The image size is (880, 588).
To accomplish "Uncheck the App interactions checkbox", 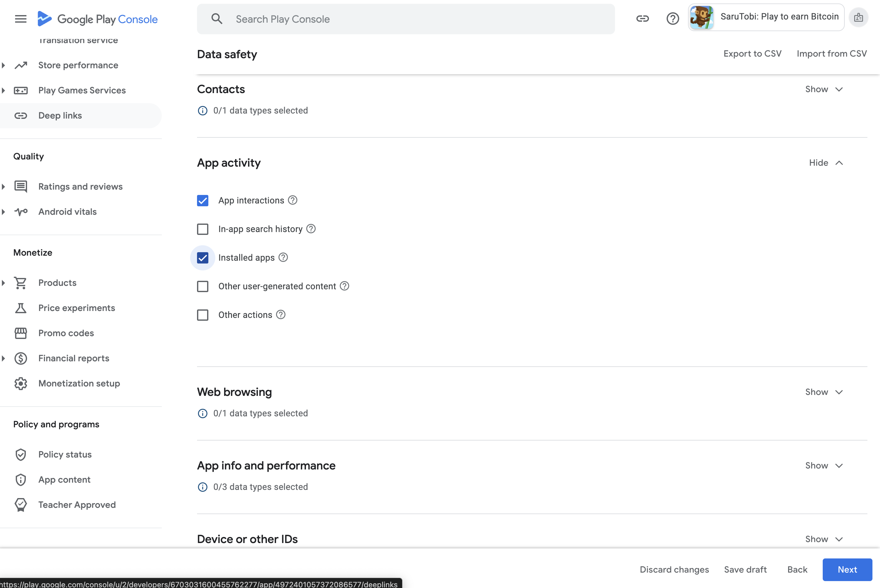I will pyautogui.click(x=203, y=200).
